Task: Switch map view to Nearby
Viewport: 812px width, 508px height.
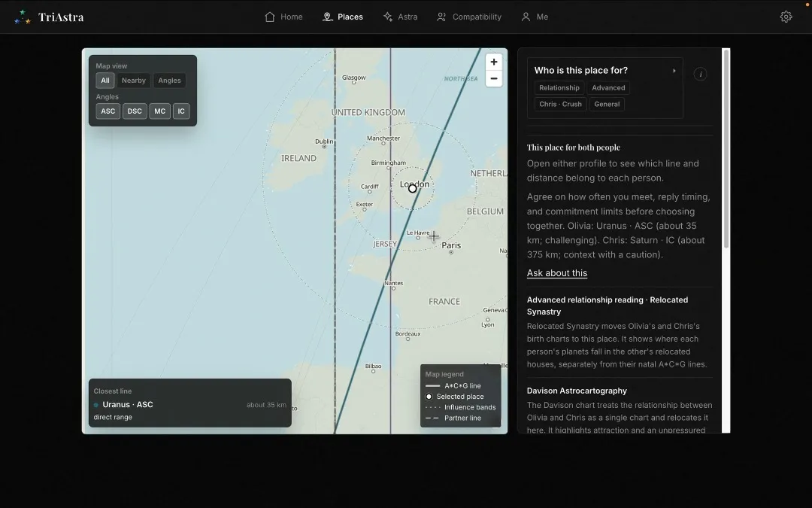Action: click(134, 81)
